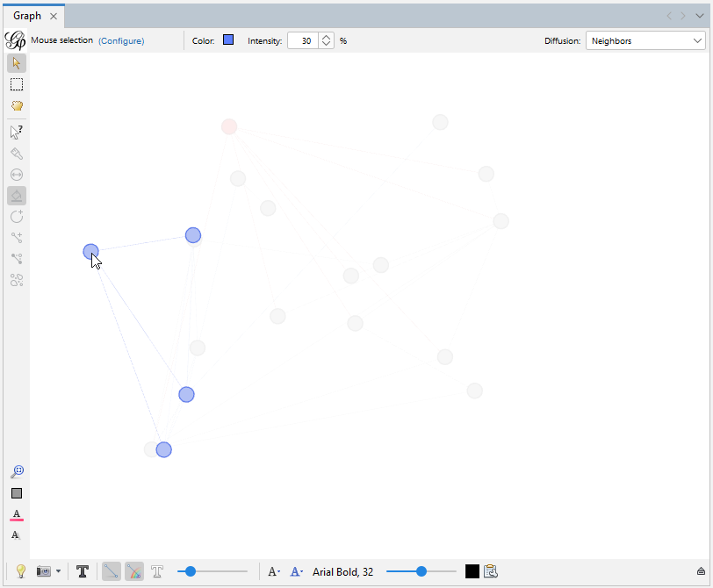Click the magnifier to center the graph
Image resolution: width=713 pixels, height=588 pixels.
point(17,471)
